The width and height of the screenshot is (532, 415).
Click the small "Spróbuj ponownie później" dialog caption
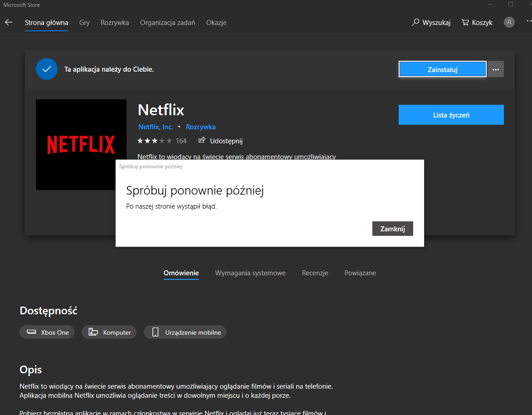151,166
